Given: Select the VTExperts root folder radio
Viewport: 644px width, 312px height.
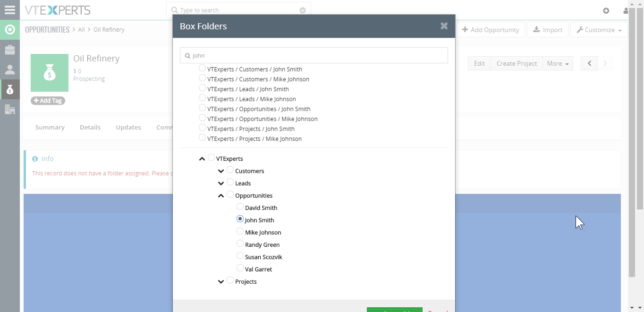Looking at the screenshot, I should [211, 157].
